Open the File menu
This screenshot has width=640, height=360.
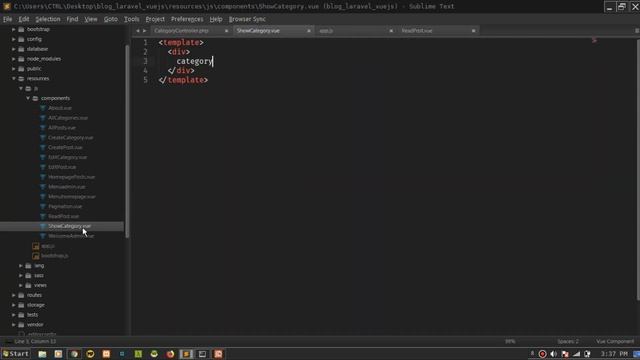[x=7, y=19]
